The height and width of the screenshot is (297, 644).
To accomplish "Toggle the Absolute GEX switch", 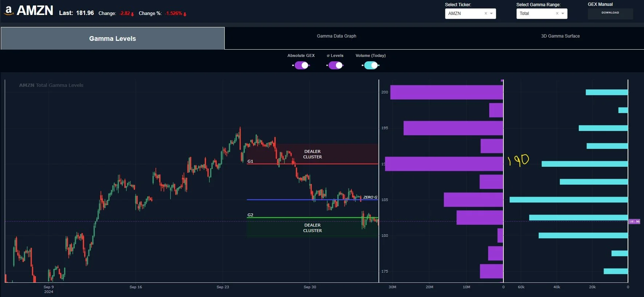I will click(301, 65).
